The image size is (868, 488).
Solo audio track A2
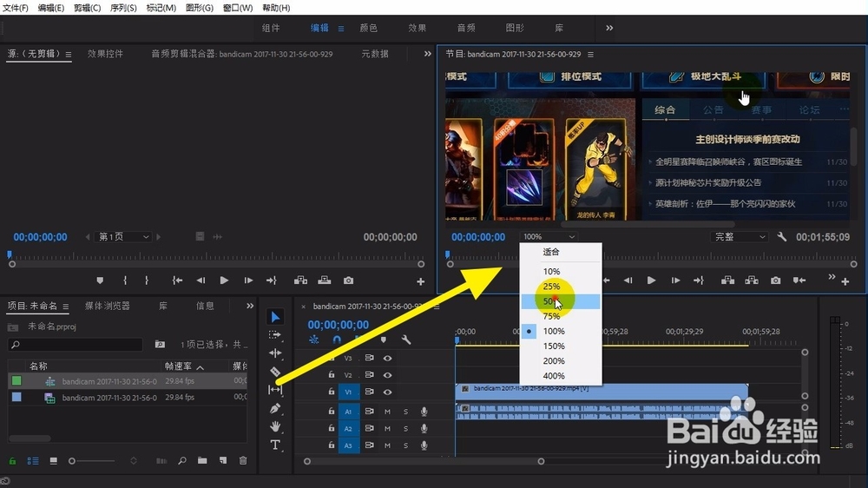(405, 428)
